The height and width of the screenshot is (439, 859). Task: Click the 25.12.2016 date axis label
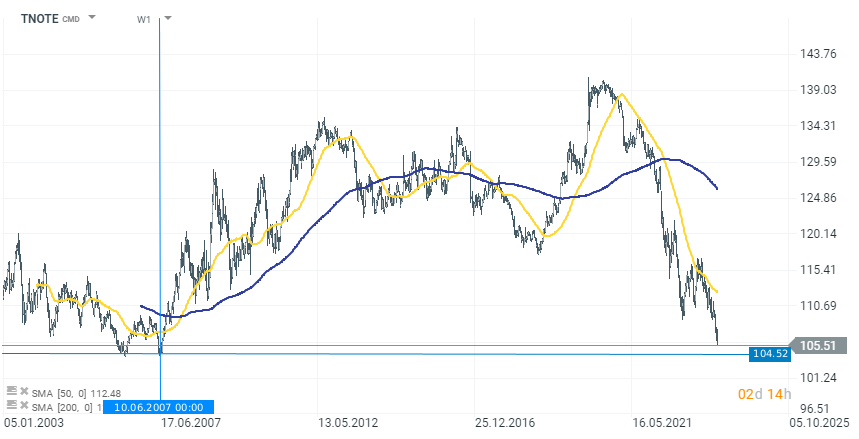[505, 423]
